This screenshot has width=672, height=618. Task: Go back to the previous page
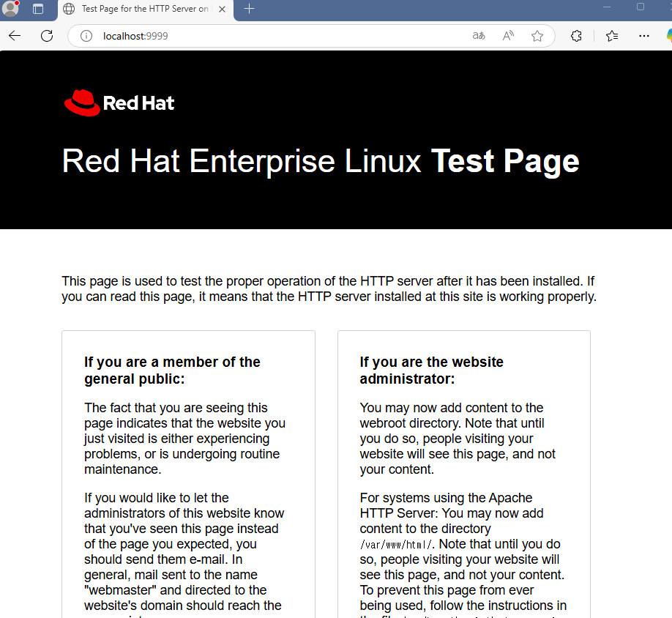(x=15, y=36)
